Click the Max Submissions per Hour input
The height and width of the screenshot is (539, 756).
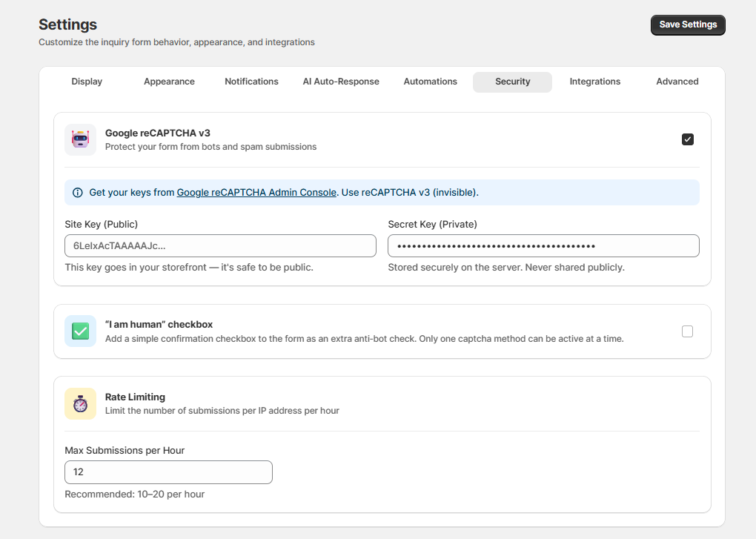click(x=168, y=472)
